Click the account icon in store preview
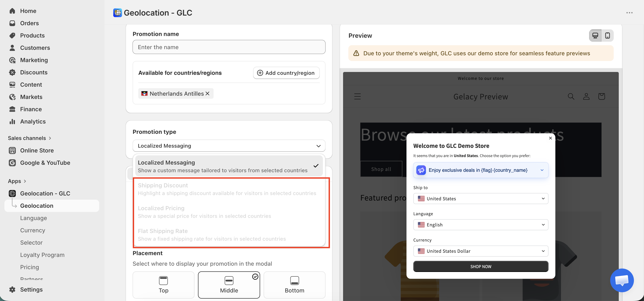This screenshot has width=644, height=301. coord(586,96)
